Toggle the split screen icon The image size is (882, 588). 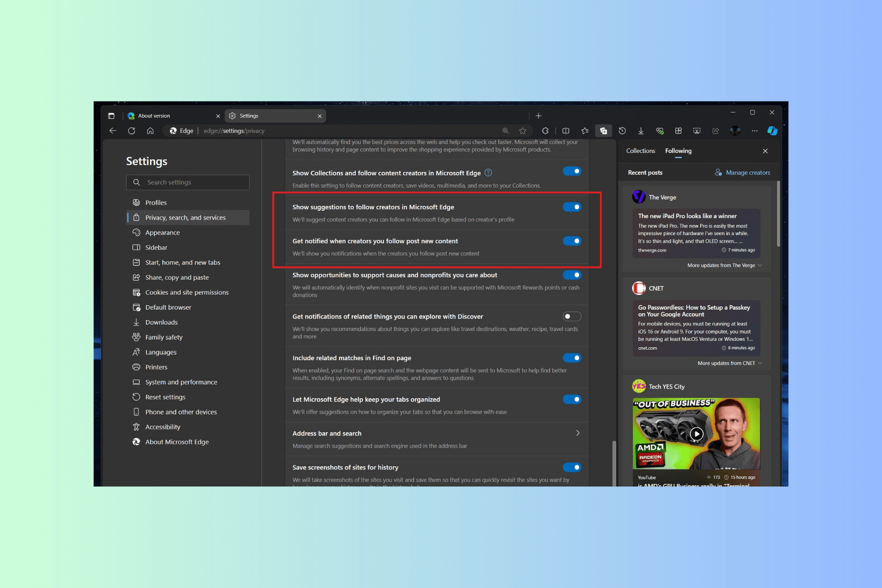(x=566, y=131)
